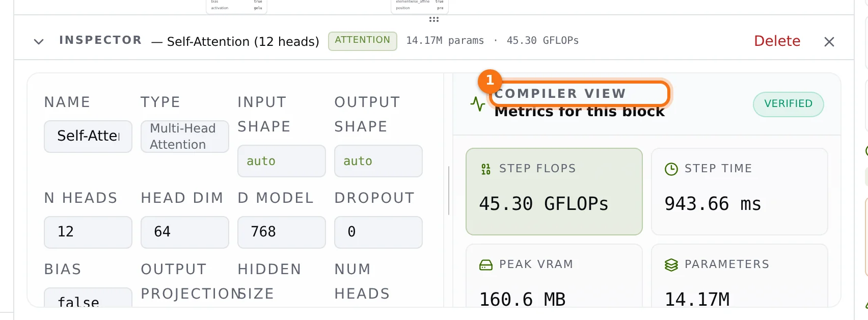Click the Peak VRAM drive icon
The width and height of the screenshot is (868, 320).
tap(486, 265)
